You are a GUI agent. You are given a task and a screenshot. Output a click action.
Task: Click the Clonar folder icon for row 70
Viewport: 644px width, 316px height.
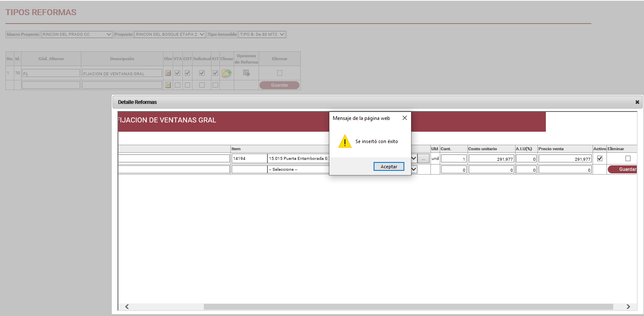pyautogui.click(x=227, y=73)
